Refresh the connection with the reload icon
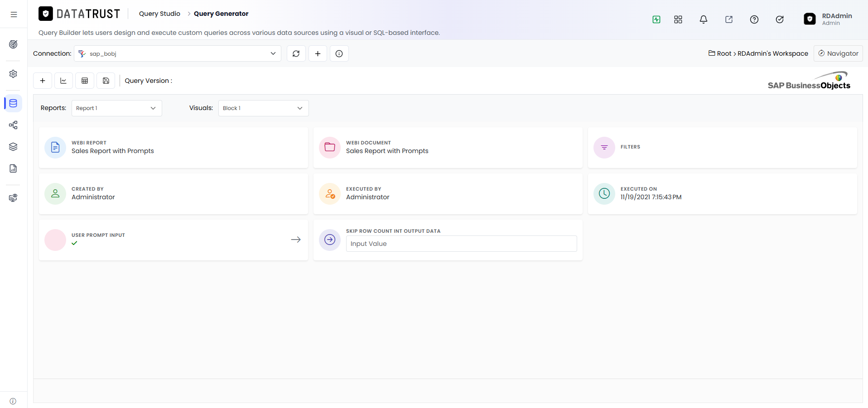 296,53
